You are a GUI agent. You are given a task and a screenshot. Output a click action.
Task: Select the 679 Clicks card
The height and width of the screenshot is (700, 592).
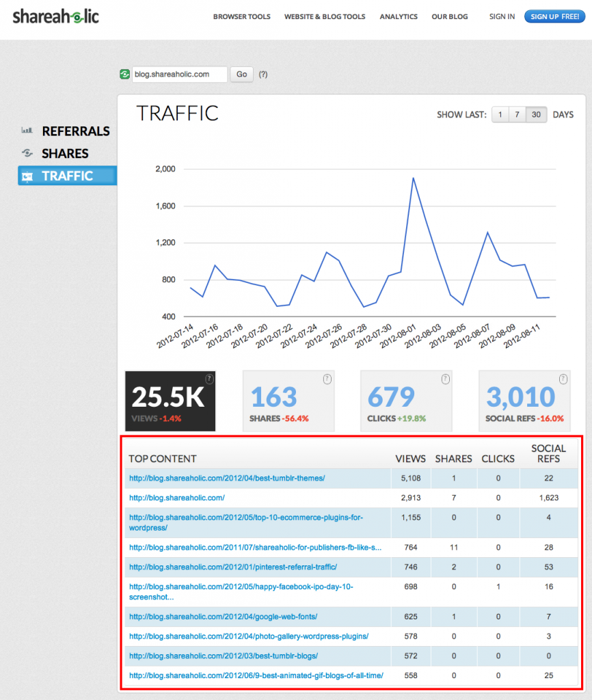pyautogui.click(x=406, y=401)
